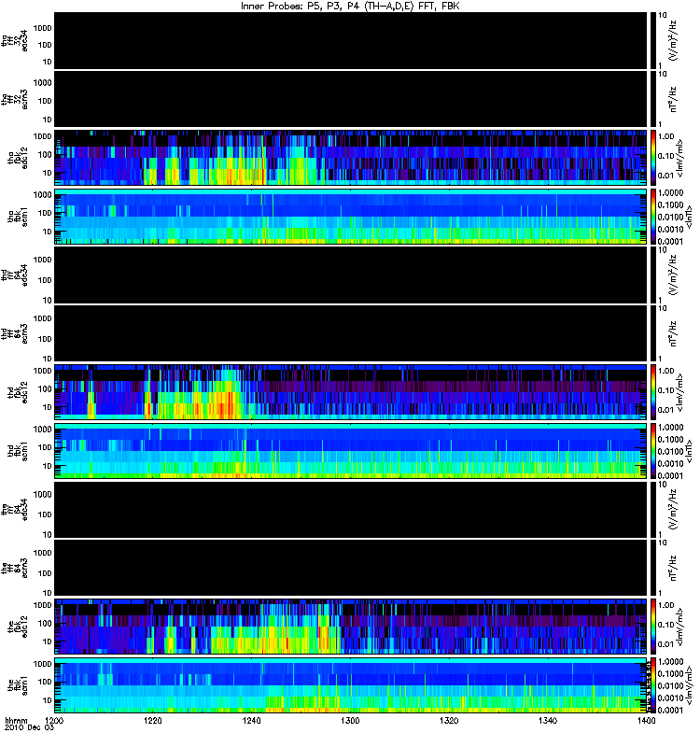
Task: Click the color bar beside the fbk edc12
Action: [653, 627]
